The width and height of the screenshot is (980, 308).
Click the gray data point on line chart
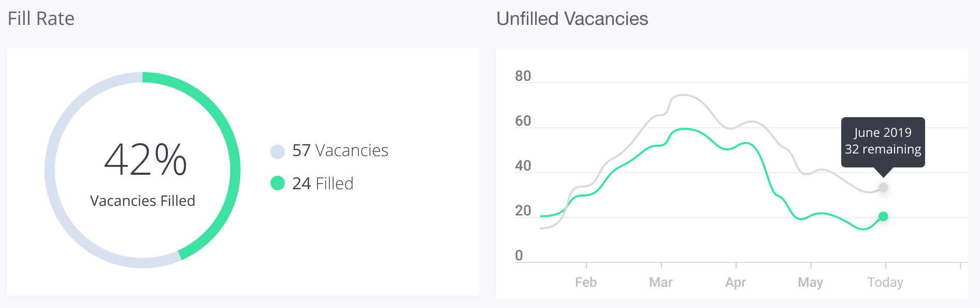(883, 188)
